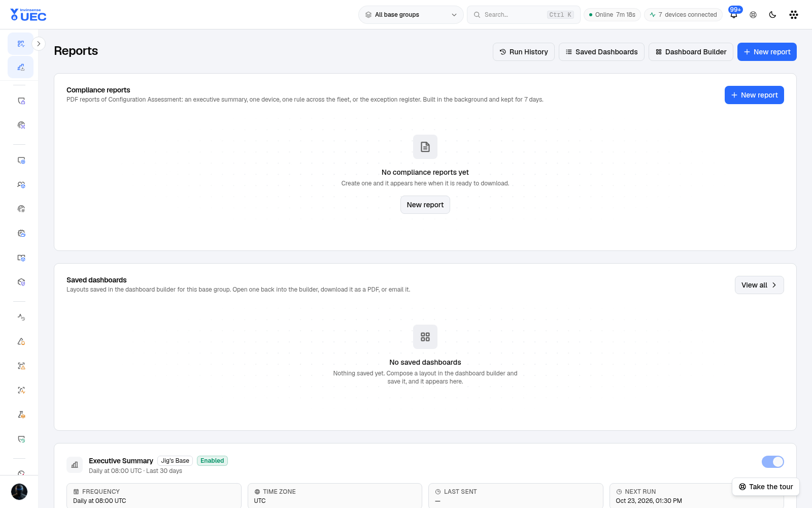Open the fingerprint scan sidebar icon
This screenshot has height=508, width=812.
click(21, 125)
